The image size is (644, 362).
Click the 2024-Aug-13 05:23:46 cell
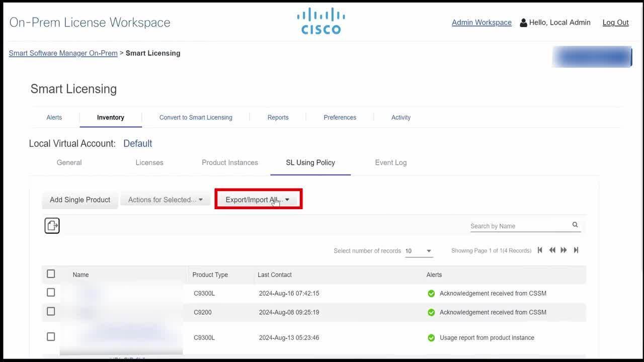coord(289,338)
